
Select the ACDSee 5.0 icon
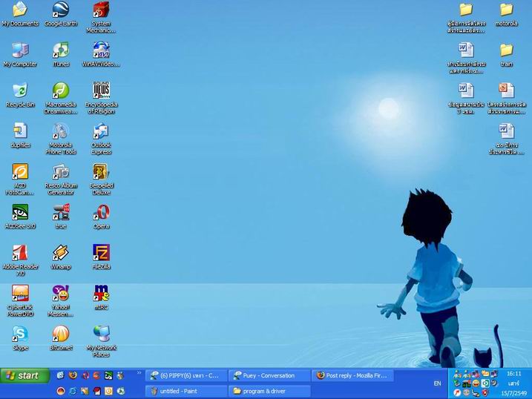point(20,217)
